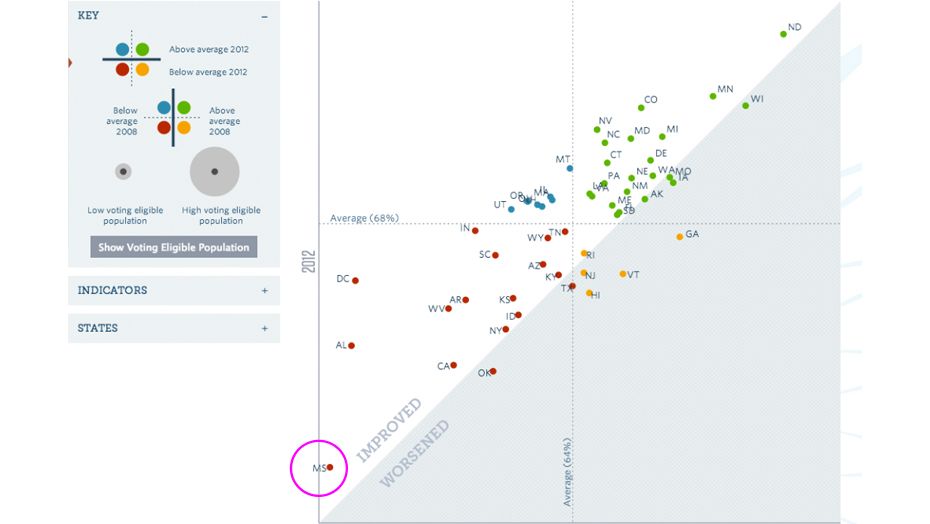Expand the STATES panel
Screen dimensions: 930x524
[x=265, y=328]
